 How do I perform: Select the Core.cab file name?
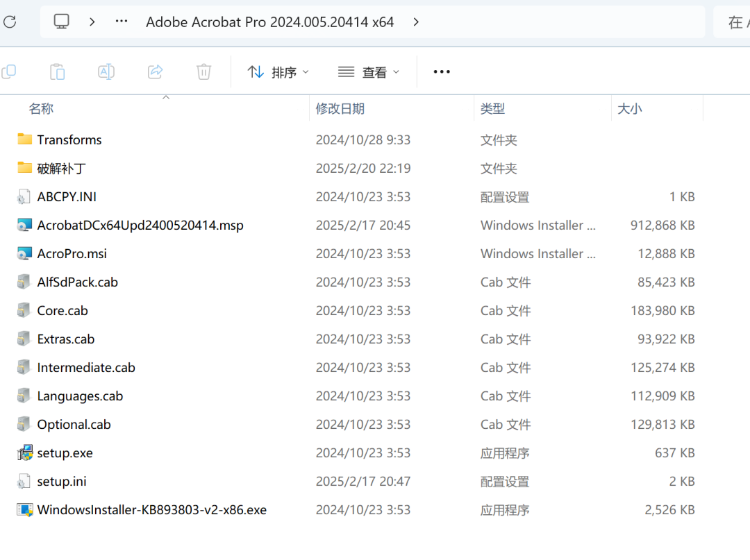[62, 311]
